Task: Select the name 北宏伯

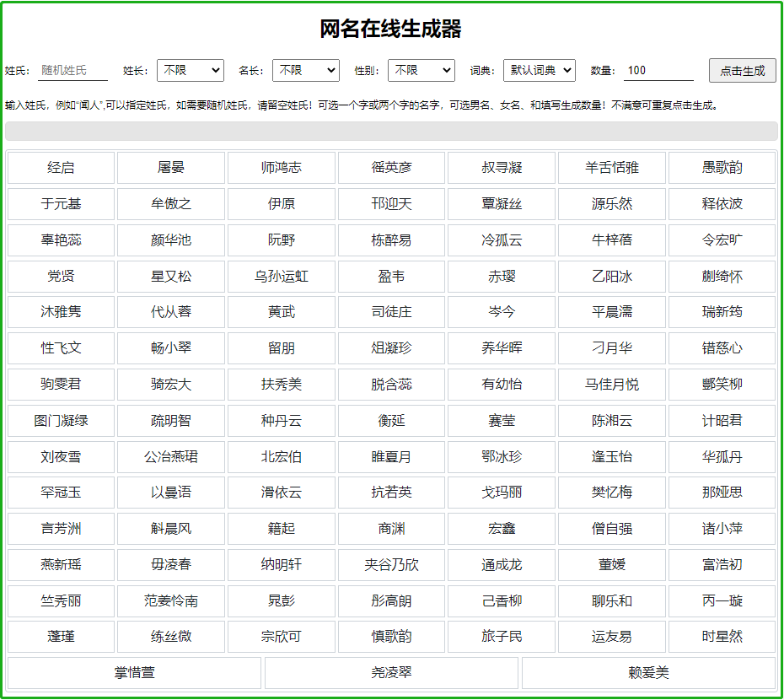Action: (282, 457)
